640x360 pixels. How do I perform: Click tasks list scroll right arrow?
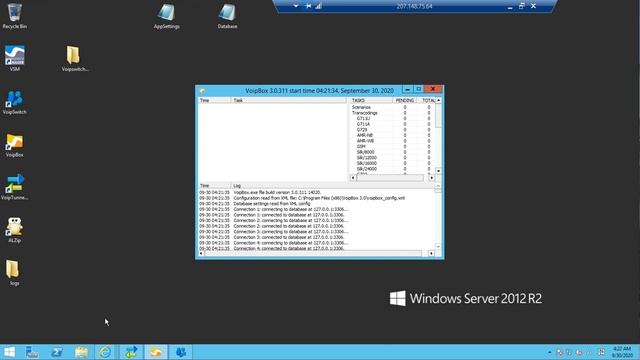tap(432, 178)
